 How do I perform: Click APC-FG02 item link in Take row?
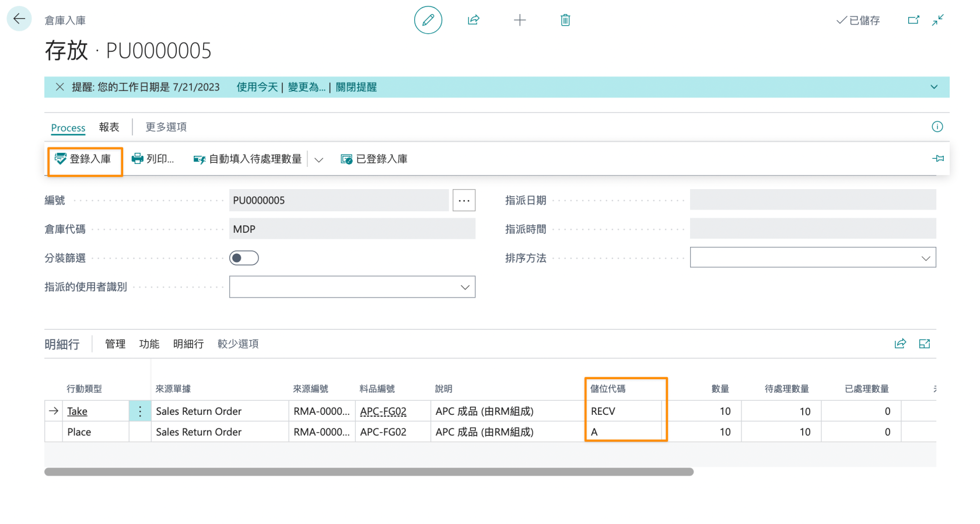tap(383, 411)
